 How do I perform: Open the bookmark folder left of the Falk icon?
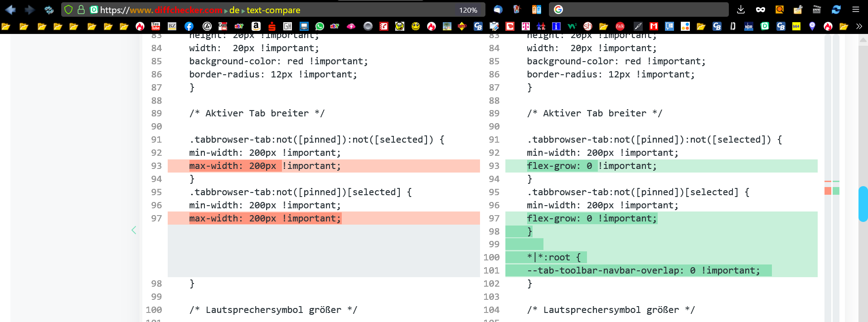click(603, 26)
